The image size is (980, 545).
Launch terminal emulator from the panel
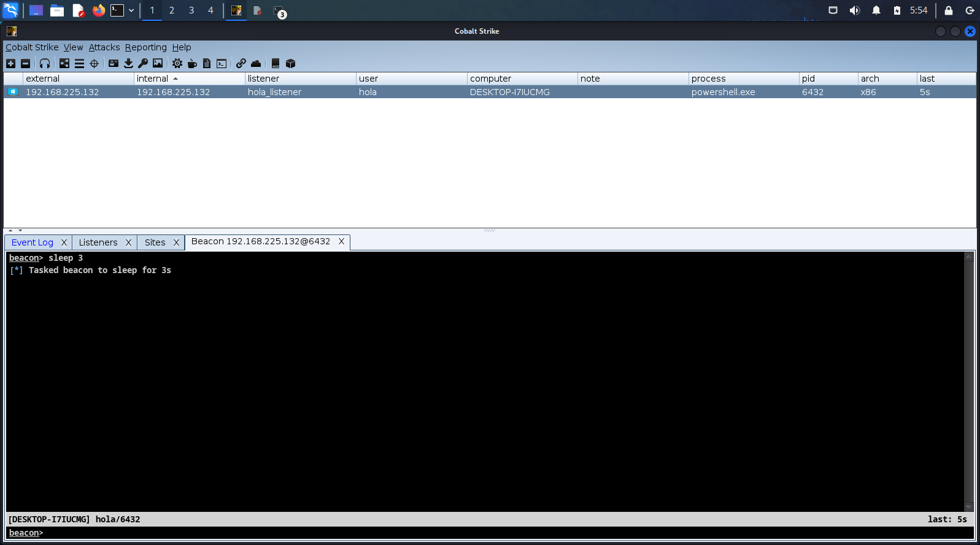[117, 10]
